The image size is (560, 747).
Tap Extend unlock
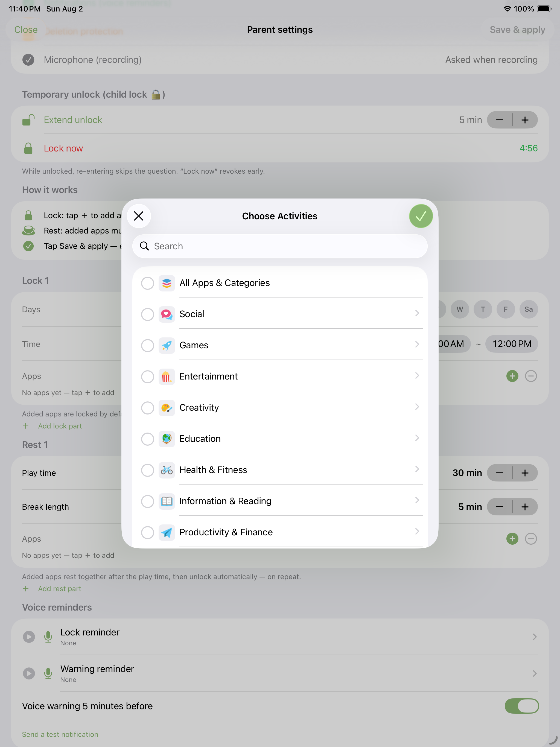coord(73,120)
